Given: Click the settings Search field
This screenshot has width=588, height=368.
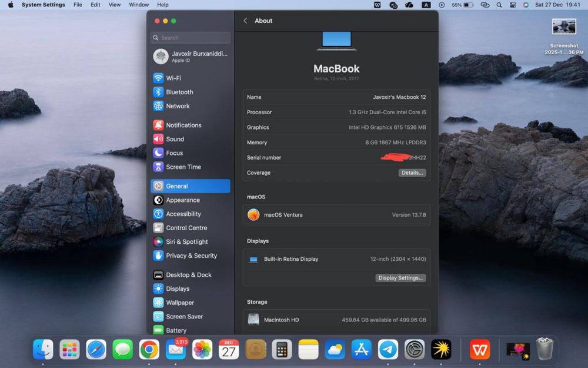Looking at the screenshot, I should coord(190,38).
